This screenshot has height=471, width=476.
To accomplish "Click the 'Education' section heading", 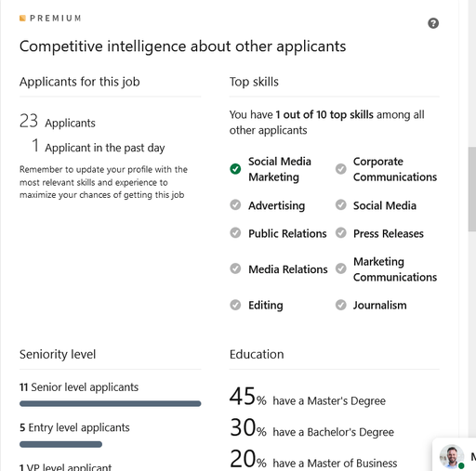I will coord(257,354).
